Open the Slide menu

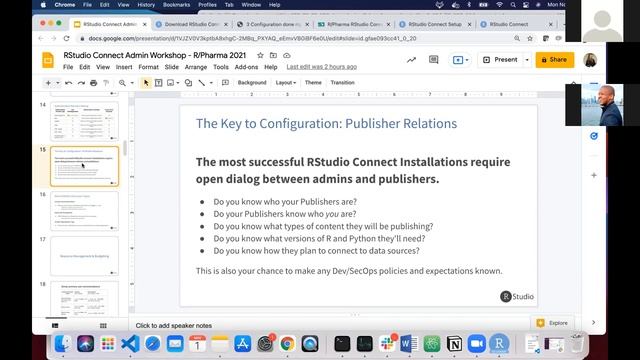171,67
